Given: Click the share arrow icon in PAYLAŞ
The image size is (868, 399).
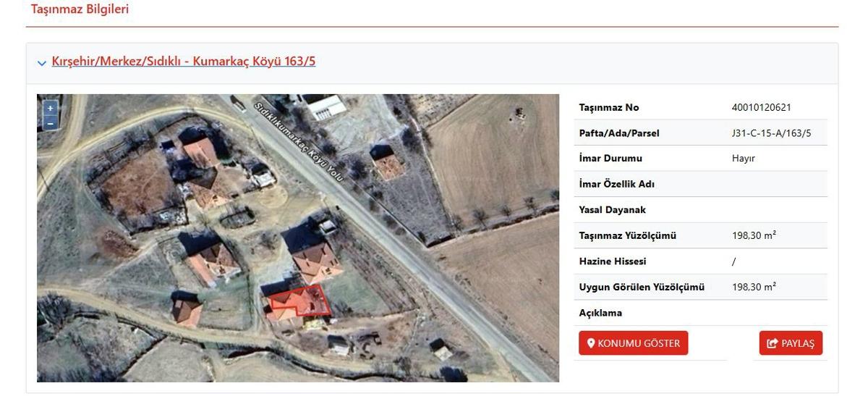Looking at the screenshot, I should tap(772, 343).
